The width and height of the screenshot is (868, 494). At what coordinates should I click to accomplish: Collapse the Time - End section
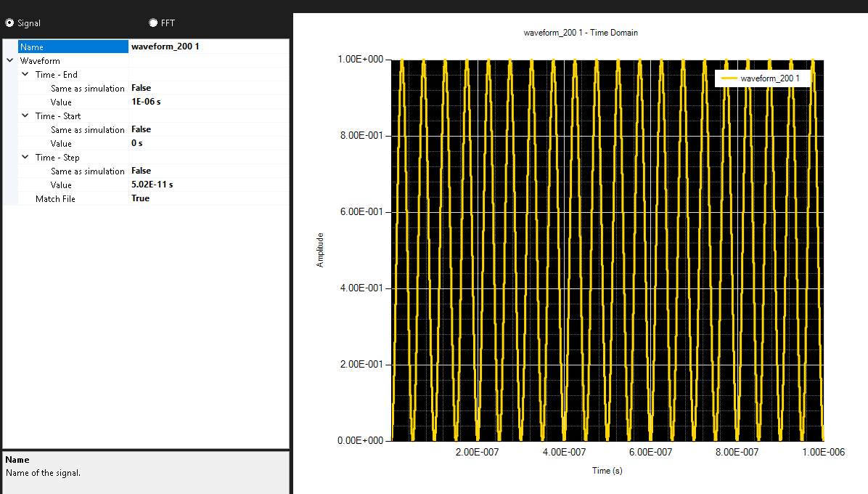click(25, 74)
